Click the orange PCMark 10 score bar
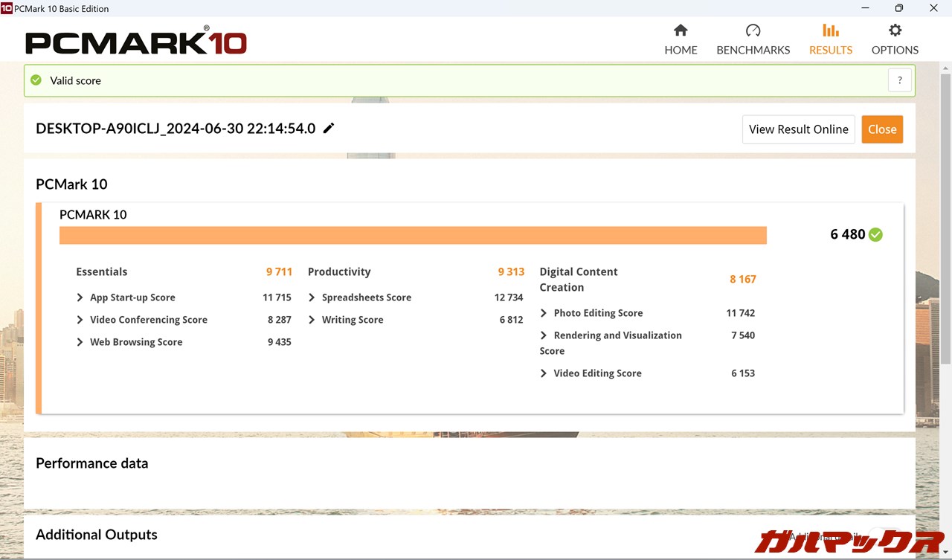The height and width of the screenshot is (560, 952). click(413, 235)
